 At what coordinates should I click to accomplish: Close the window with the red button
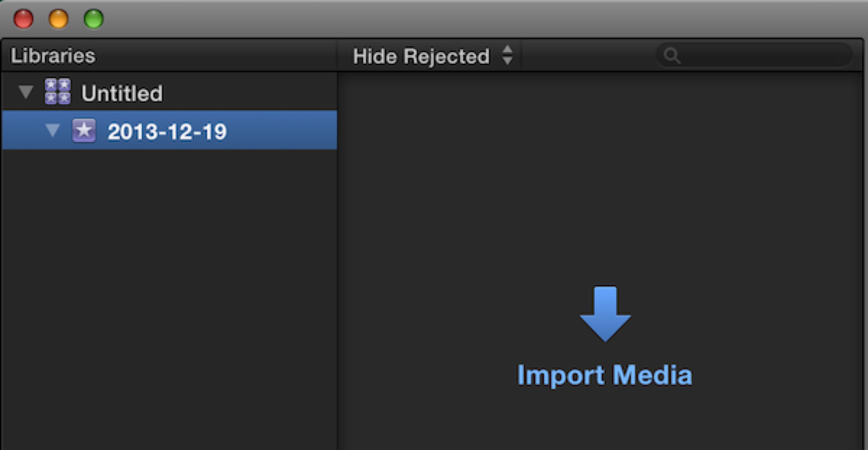pos(23,19)
